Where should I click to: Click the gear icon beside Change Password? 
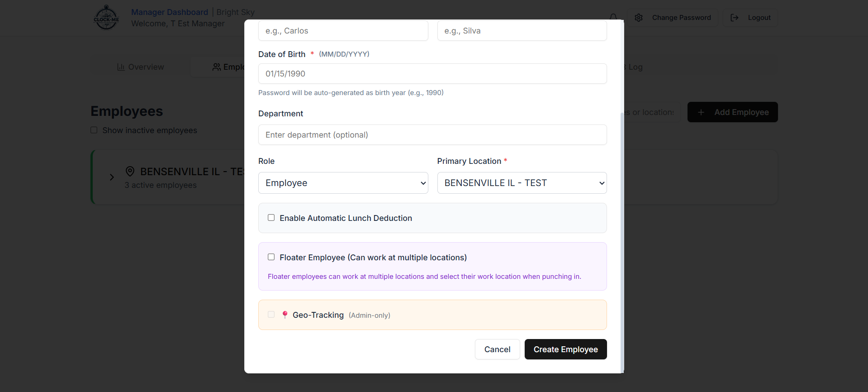coord(639,18)
